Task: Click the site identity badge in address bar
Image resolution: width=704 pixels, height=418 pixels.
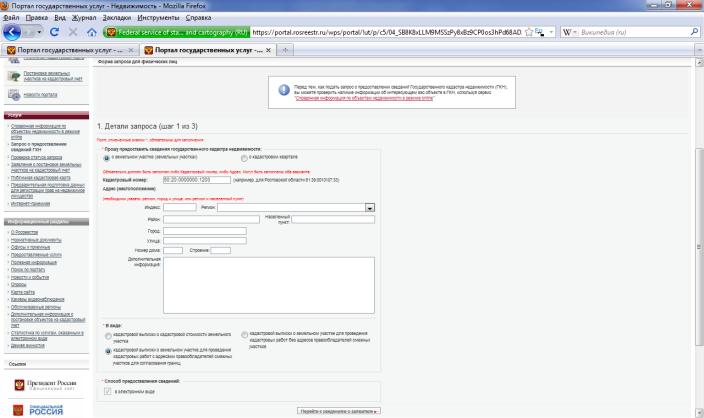Action: click(176, 32)
